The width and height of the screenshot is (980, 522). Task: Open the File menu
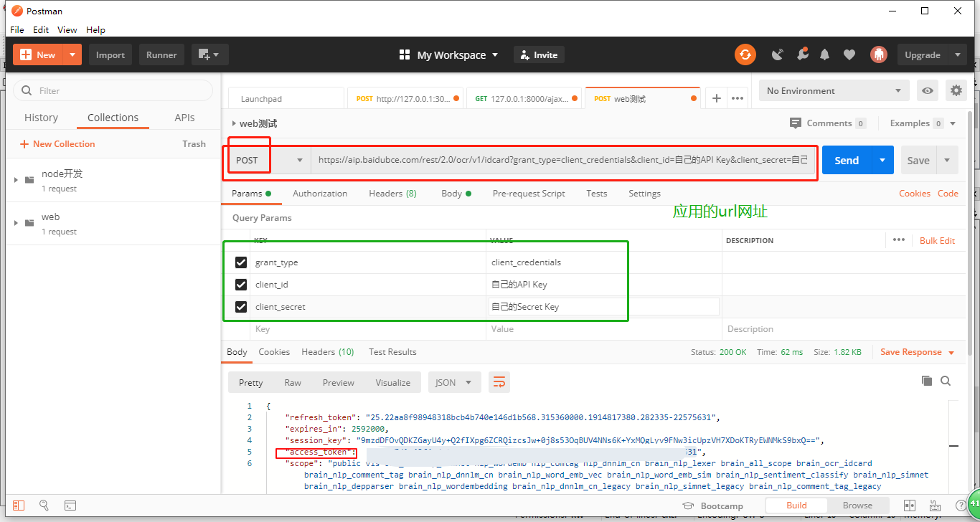[x=17, y=30]
